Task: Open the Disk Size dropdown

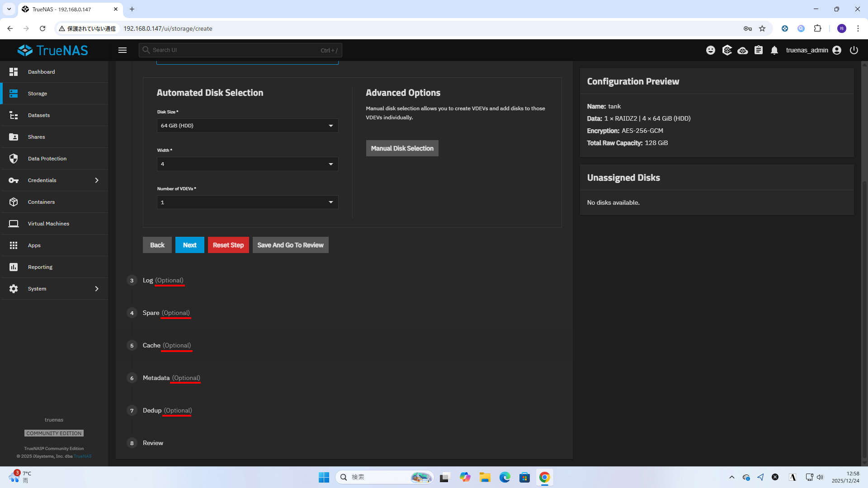Action: click(x=247, y=126)
